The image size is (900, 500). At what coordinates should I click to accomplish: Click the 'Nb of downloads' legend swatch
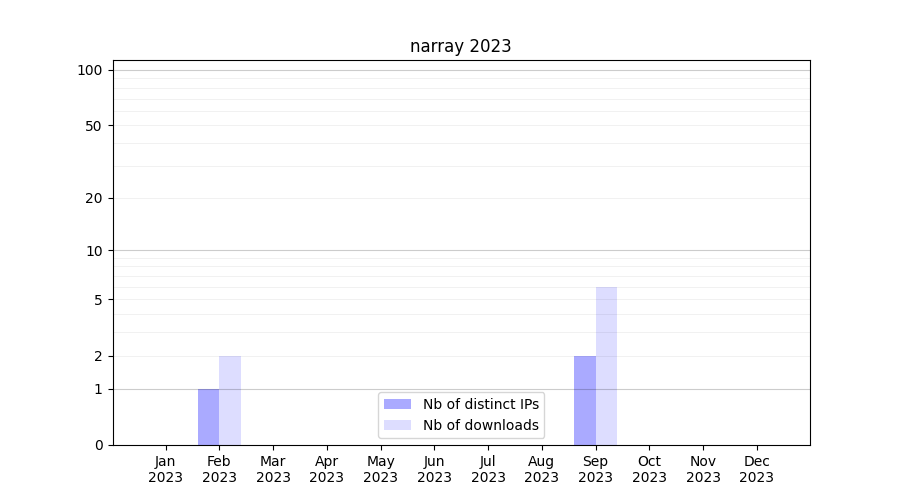point(397,425)
